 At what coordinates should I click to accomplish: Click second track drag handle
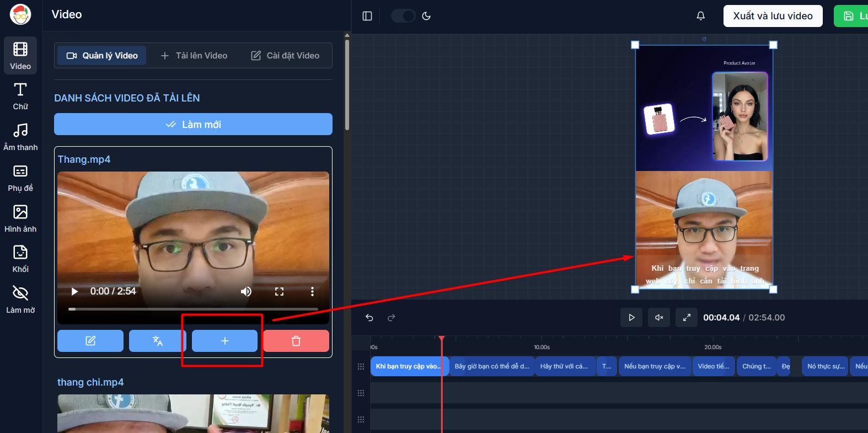tap(361, 393)
